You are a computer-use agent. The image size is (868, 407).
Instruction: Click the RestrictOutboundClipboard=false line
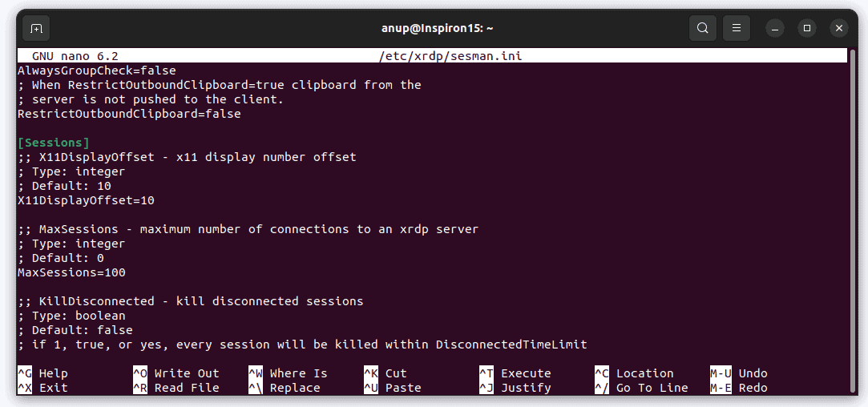click(x=129, y=114)
